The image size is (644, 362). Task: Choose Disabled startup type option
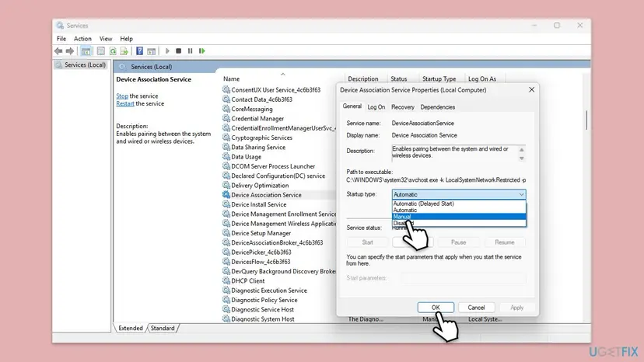[x=459, y=223]
